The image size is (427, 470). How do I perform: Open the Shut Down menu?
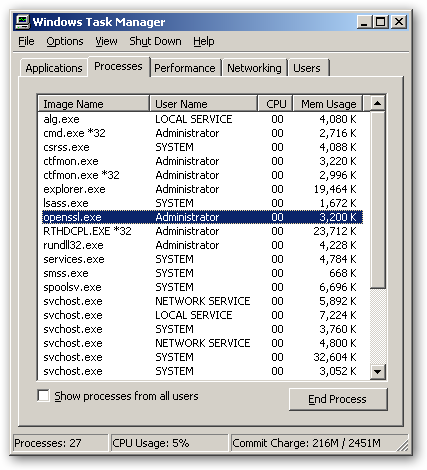[x=155, y=41]
